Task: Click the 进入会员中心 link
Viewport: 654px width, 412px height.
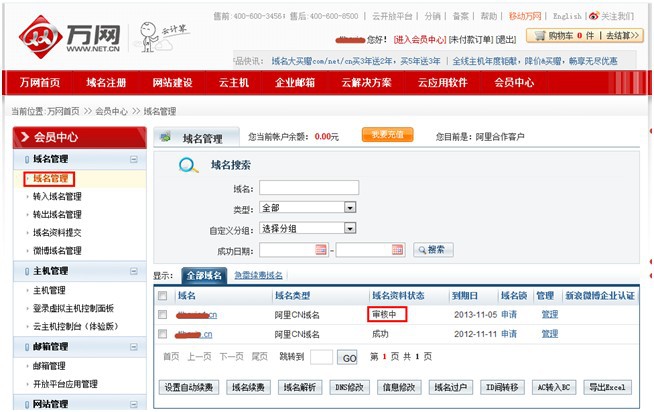Action: click(420, 40)
